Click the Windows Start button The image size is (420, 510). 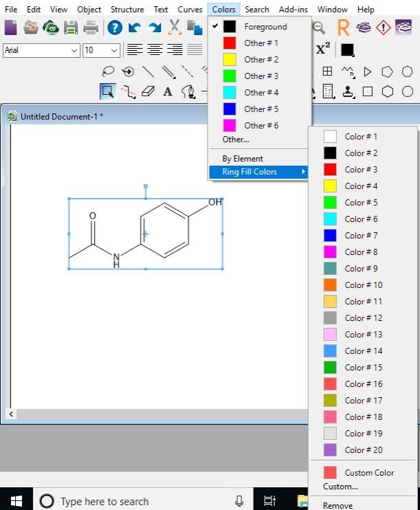point(16,500)
